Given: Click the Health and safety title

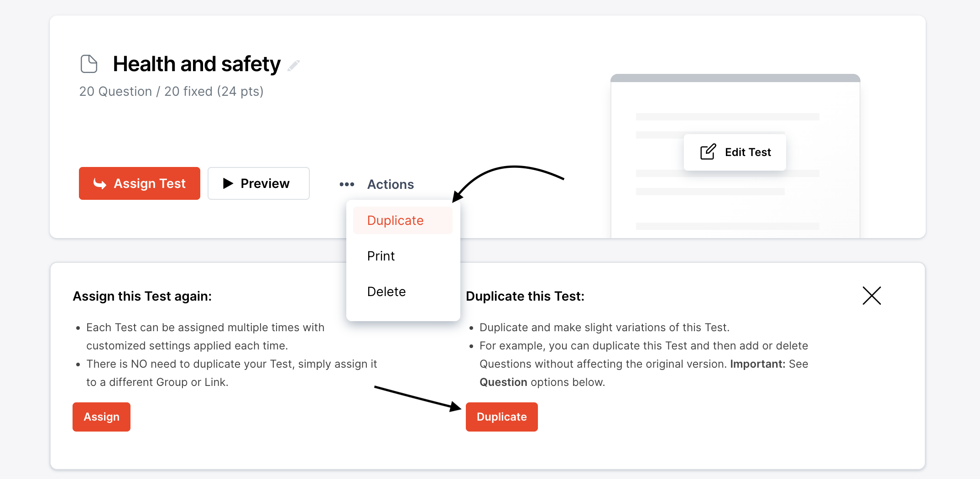Looking at the screenshot, I should [x=197, y=64].
